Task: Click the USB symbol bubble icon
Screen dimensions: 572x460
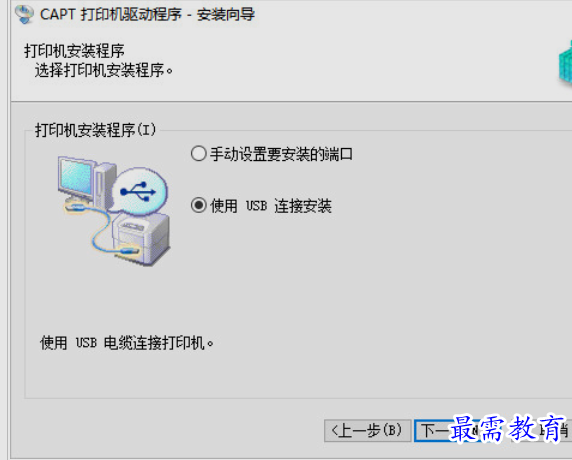Action: coord(139,192)
